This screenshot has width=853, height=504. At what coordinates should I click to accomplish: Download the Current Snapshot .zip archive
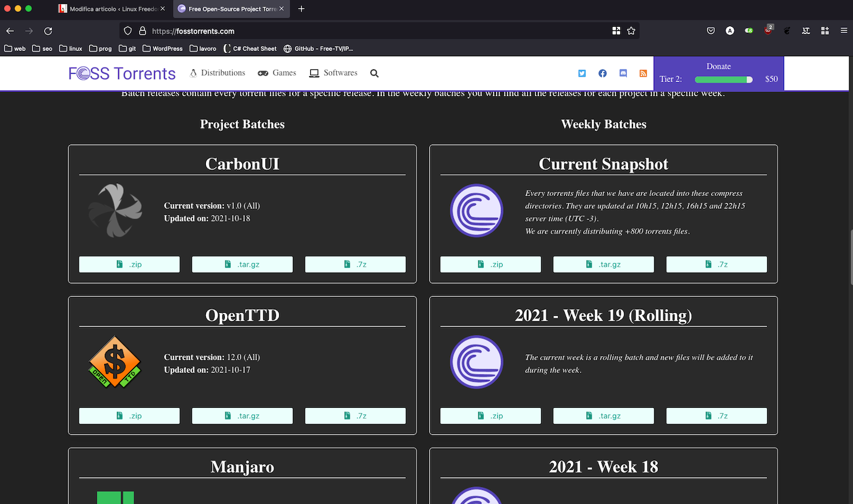(490, 264)
